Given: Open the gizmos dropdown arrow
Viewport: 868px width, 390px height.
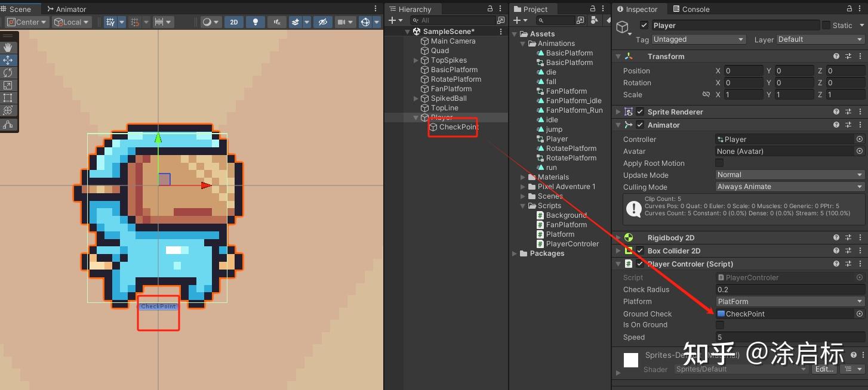Looking at the screenshot, I should click(377, 22).
